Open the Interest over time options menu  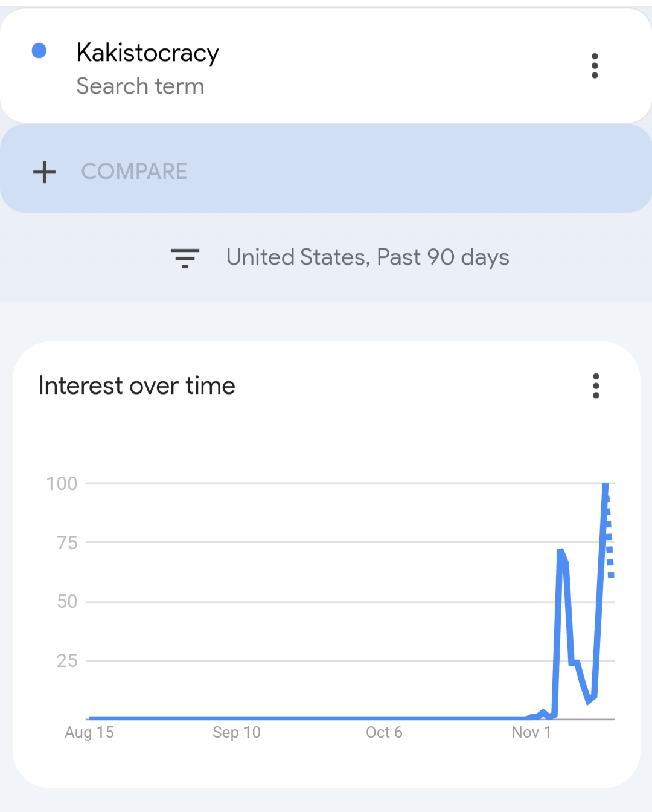tap(596, 386)
